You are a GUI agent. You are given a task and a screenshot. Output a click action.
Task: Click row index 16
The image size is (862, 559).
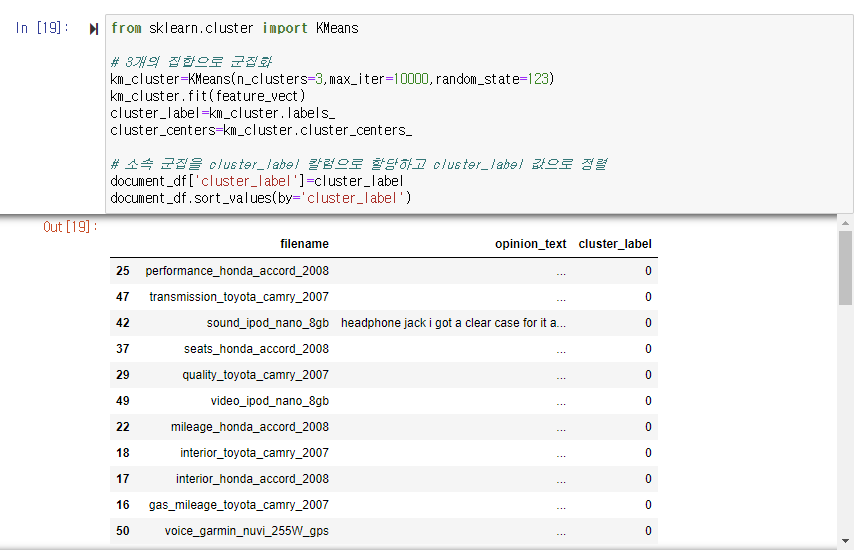(123, 505)
